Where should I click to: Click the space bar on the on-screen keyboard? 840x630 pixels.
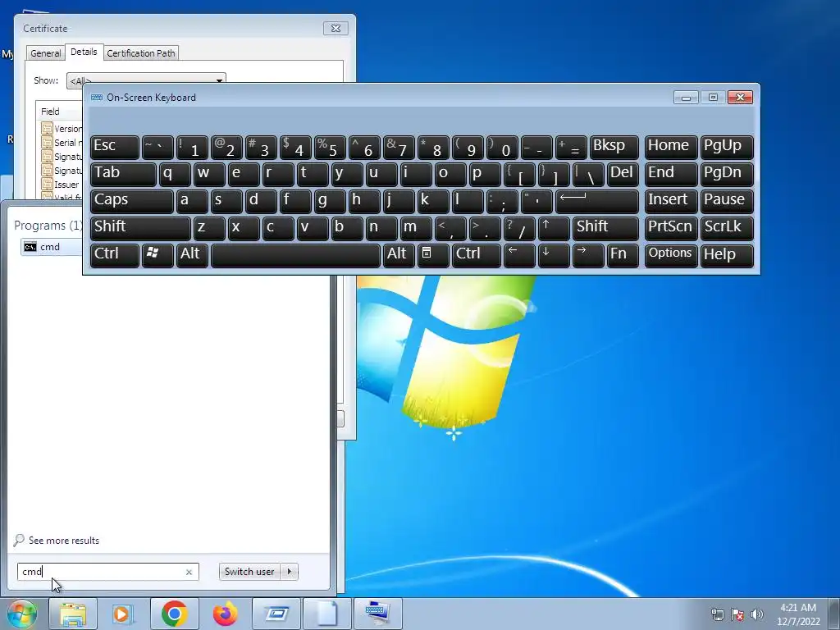(295, 255)
